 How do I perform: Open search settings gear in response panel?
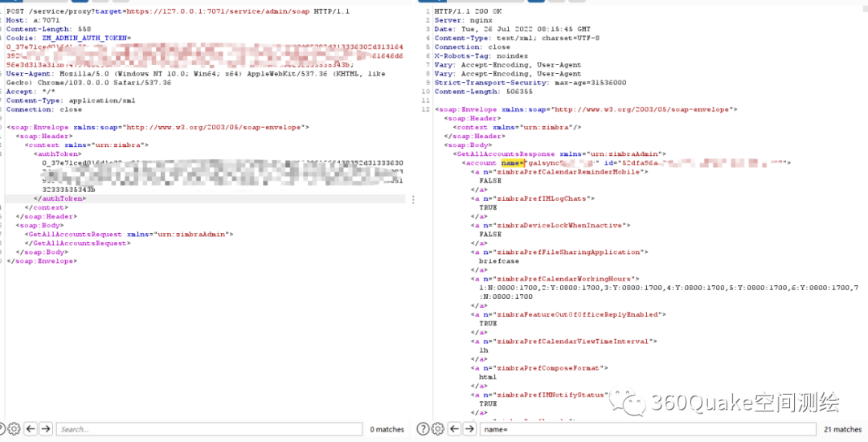[438, 429]
